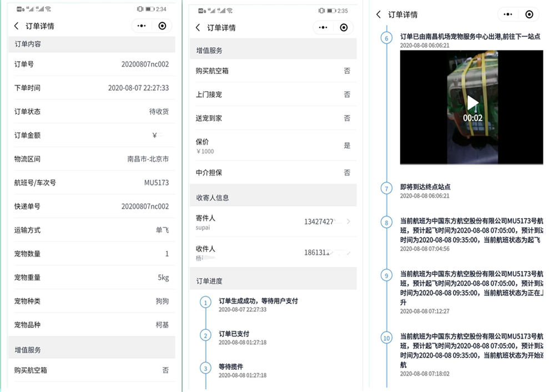Viewport: 549px width, 392px height.
Task: Tap flight number MU5173
Action: pyautogui.click(x=156, y=183)
